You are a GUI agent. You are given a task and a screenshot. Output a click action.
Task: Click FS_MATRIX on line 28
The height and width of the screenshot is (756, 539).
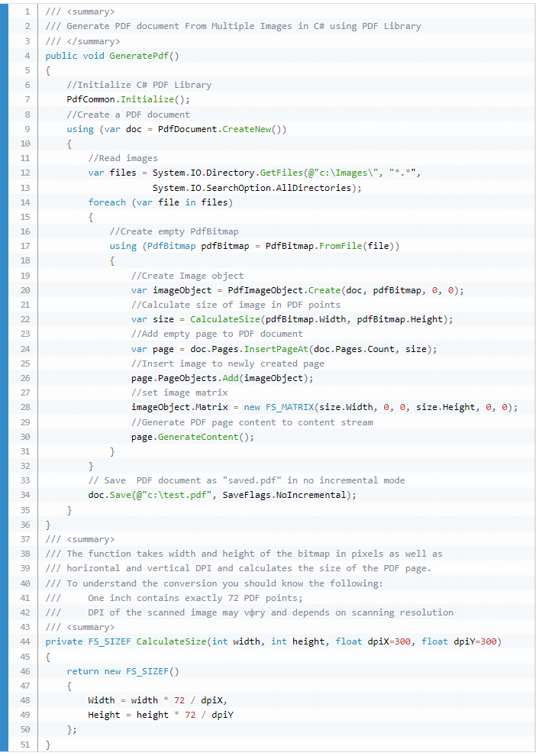pyautogui.click(x=289, y=408)
